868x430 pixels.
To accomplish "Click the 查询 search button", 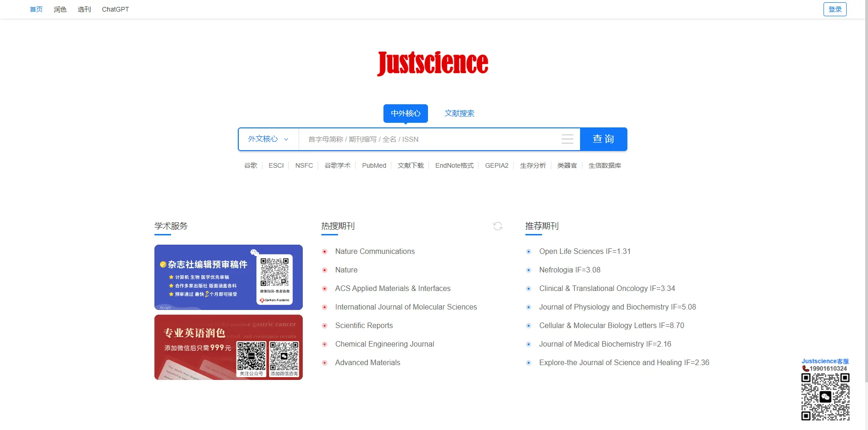I will pos(604,139).
